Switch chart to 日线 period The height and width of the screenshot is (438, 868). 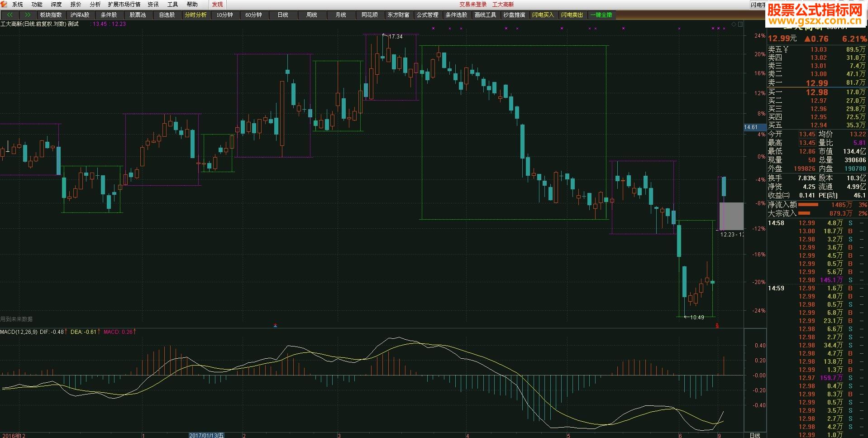click(283, 15)
